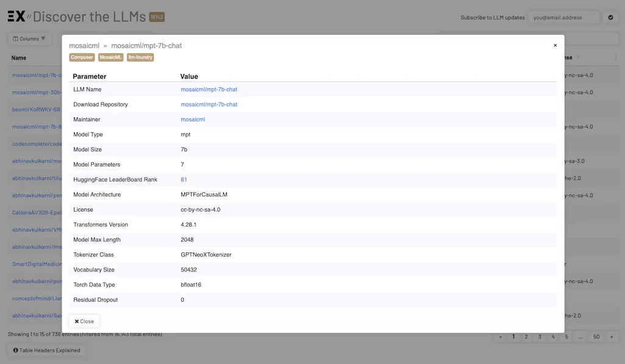This screenshot has width=625, height=364.
Task: Jump to page 50
Action: [596, 336]
